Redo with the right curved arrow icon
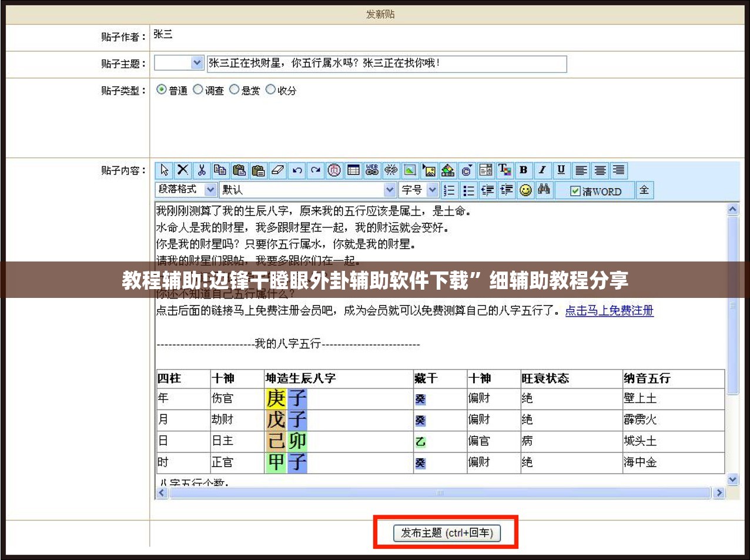This screenshot has height=560, width=750. tap(316, 170)
